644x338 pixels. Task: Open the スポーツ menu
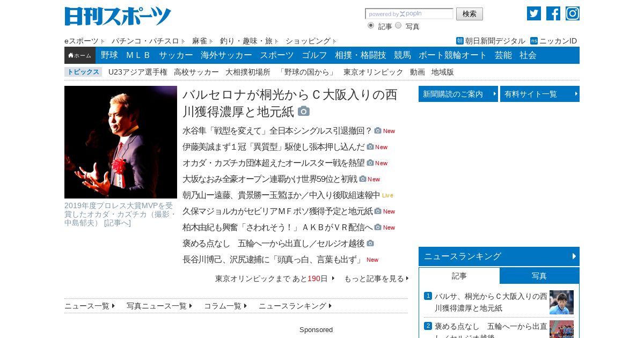pyautogui.click(x=277, y=55)
